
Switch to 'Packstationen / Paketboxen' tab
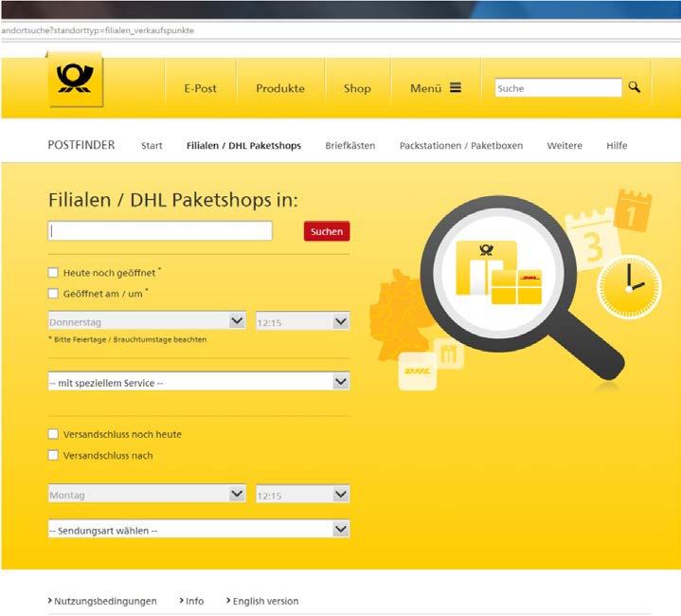click(461, 146)
